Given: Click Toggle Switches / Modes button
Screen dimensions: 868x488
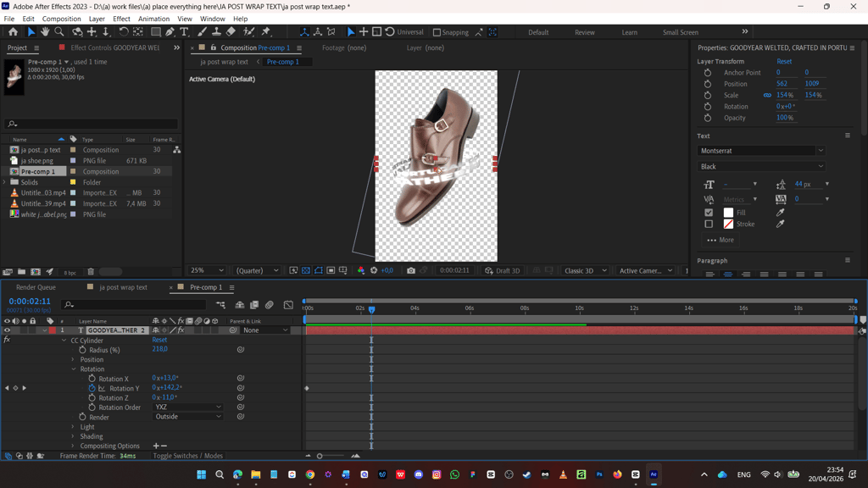Looking at the screenshot, I should (x=187, y=456).
